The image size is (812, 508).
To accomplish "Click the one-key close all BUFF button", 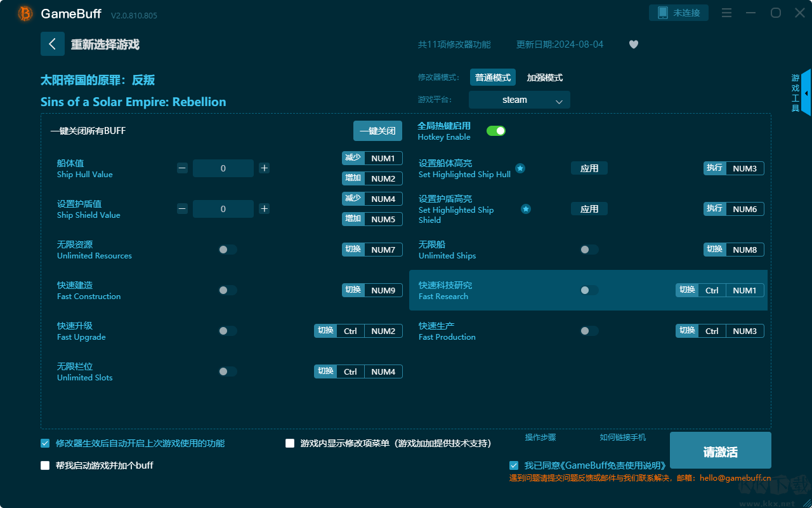I will [377, 131].
